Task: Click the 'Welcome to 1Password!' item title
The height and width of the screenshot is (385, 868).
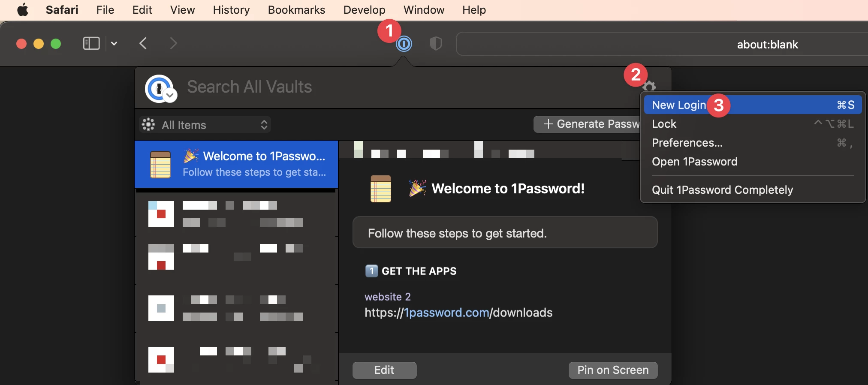Action: point(508,189)
